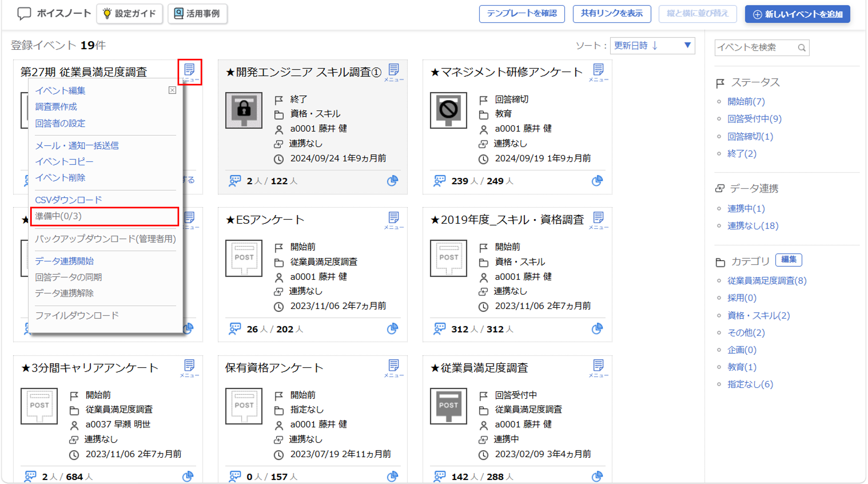Filter by category 企画(0)
The image size is (868, 484).
pos(742,350)
